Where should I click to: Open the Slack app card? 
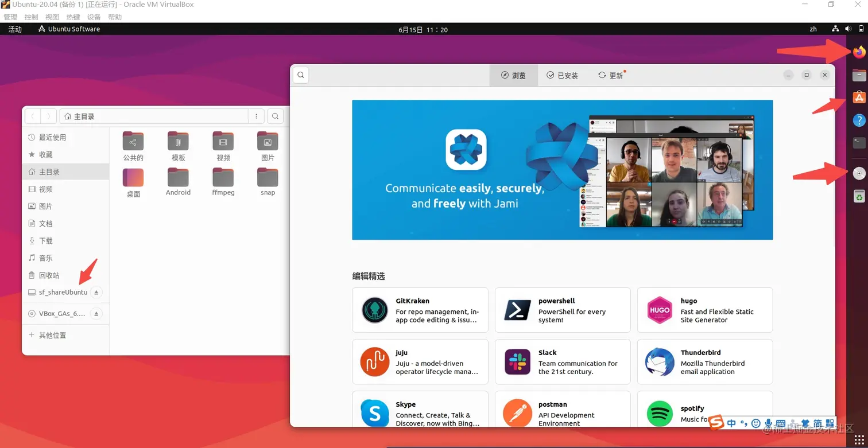(x=563, y=361)
